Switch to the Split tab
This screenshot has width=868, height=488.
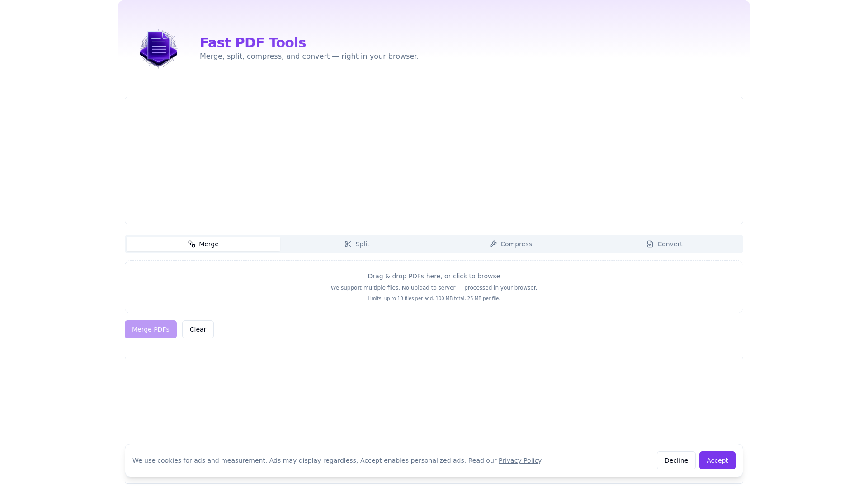357,244
